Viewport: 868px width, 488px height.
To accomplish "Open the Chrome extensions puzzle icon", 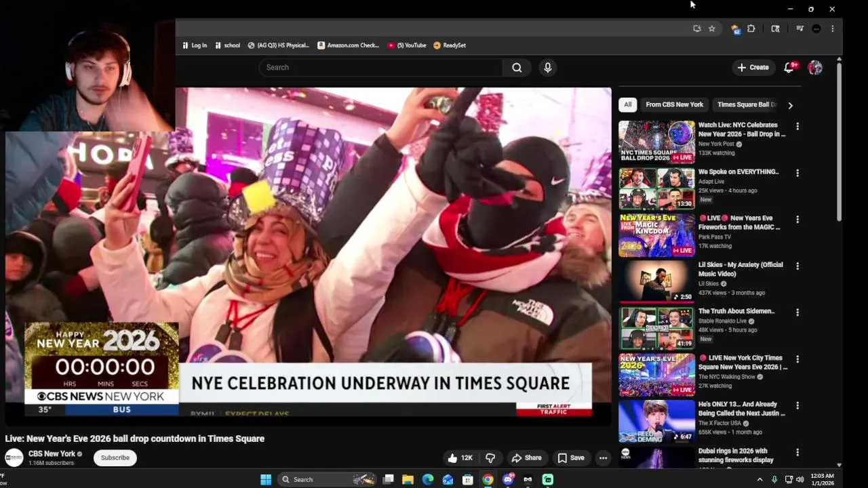I will (x=751, y=28).
